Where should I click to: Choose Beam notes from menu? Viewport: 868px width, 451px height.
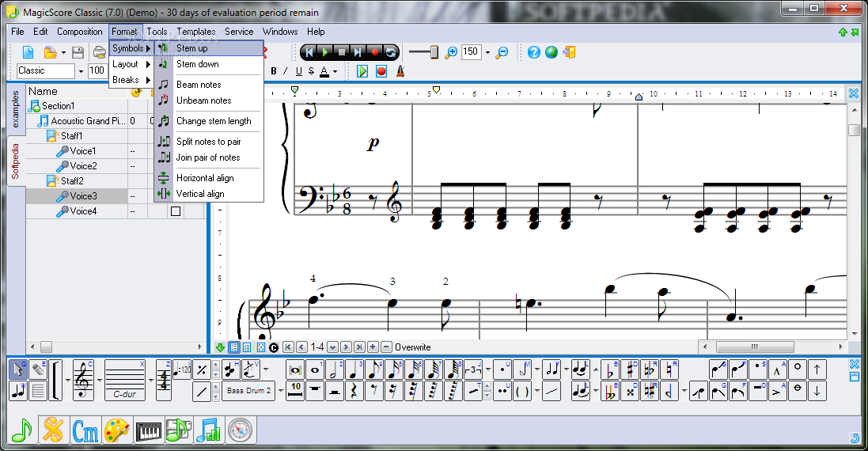208,85
